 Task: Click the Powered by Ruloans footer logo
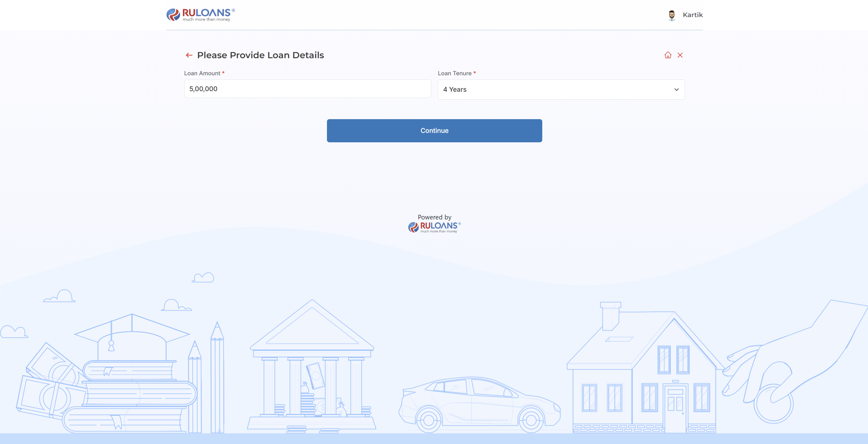(x=434, y=227)
